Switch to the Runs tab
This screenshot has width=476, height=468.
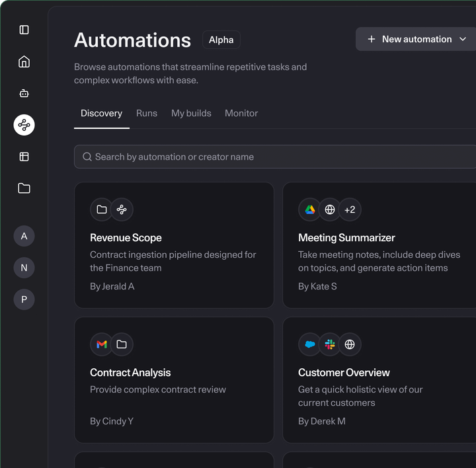point(147,113)
